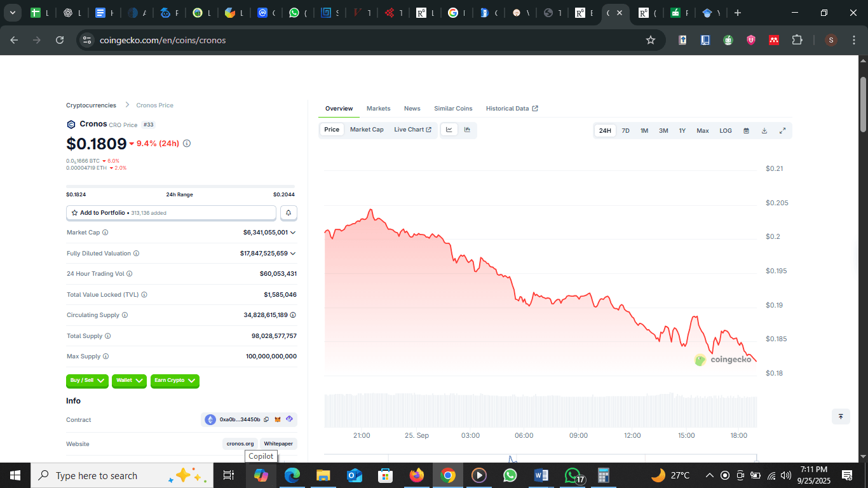Expand the chart to fullscreen
The height and width of the screenshot is (488, 868).
tap(782, 131)
